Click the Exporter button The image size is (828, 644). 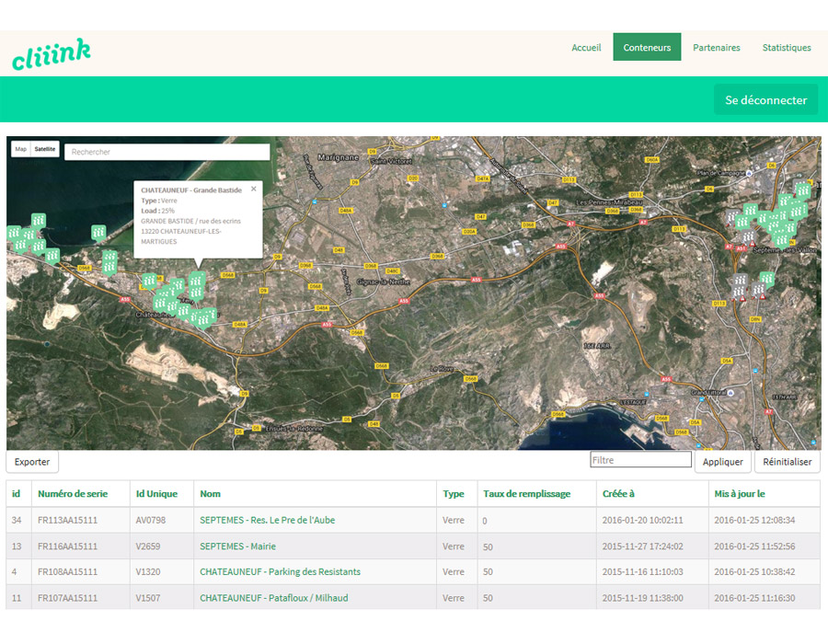(32, 462)
